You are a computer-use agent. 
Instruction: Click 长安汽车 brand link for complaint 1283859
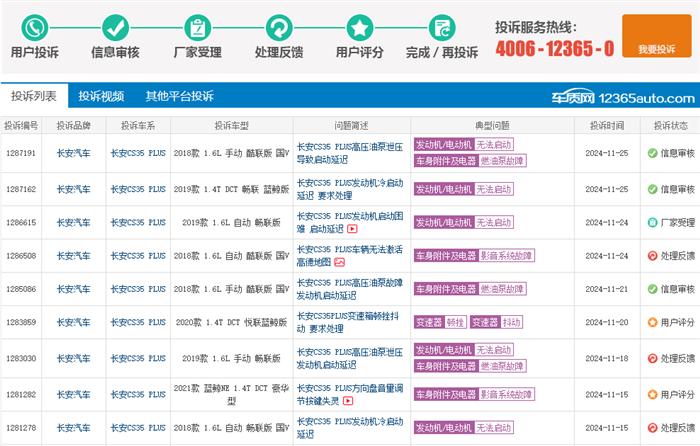pos(73,322)
